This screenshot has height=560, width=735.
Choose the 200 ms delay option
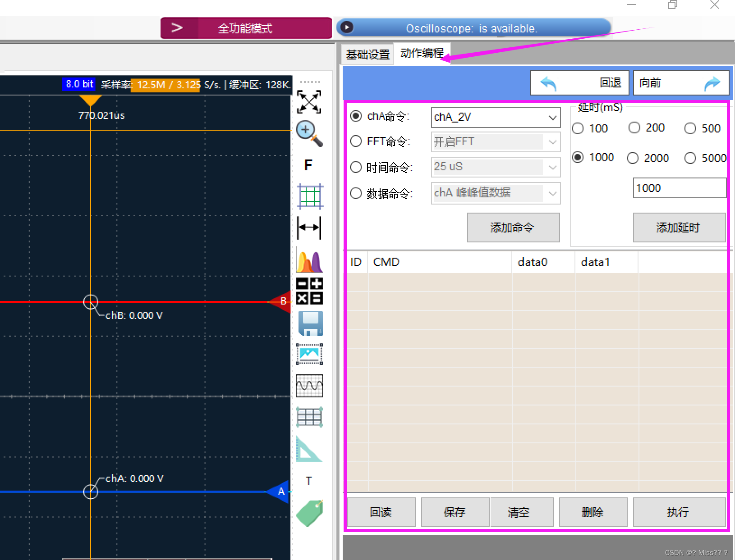[x=634, y=127]
